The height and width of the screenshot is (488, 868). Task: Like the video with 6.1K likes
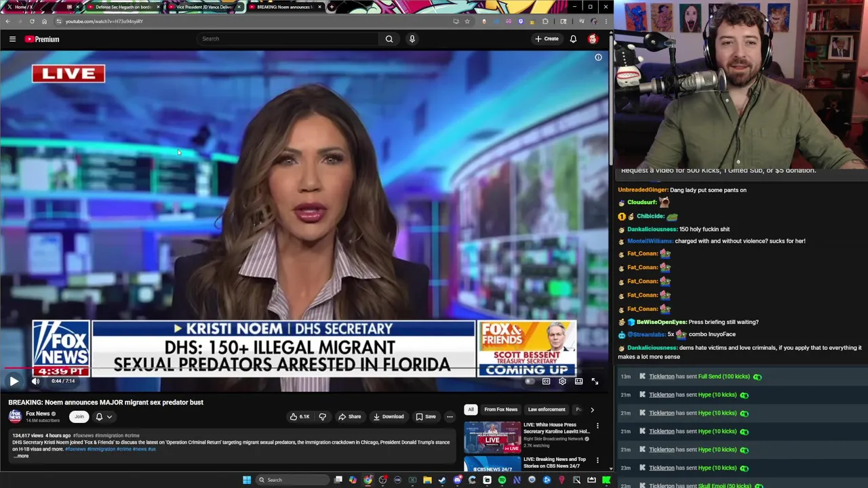click(x=299, y=417)
